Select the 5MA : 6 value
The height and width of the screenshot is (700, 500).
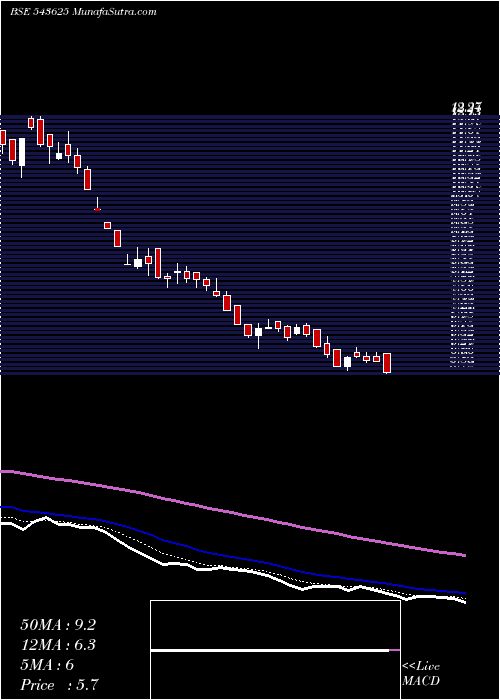coord(47,665)
